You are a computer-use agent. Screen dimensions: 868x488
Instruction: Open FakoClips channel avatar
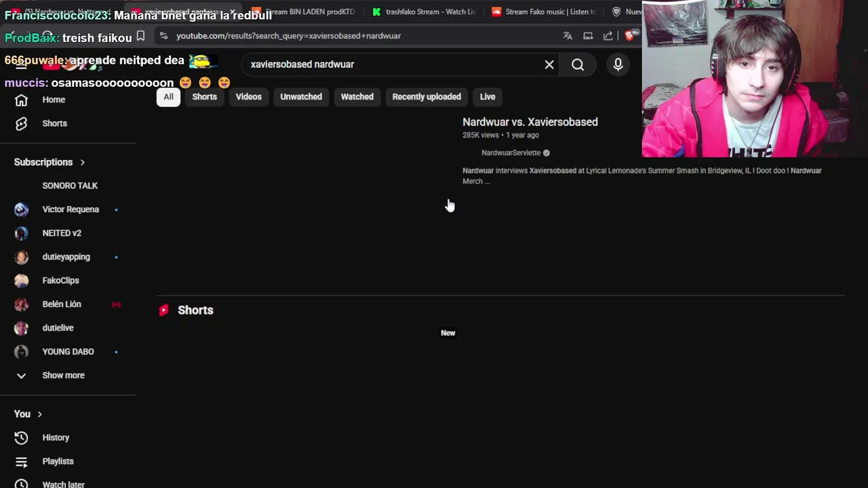(x=22, y=281)
